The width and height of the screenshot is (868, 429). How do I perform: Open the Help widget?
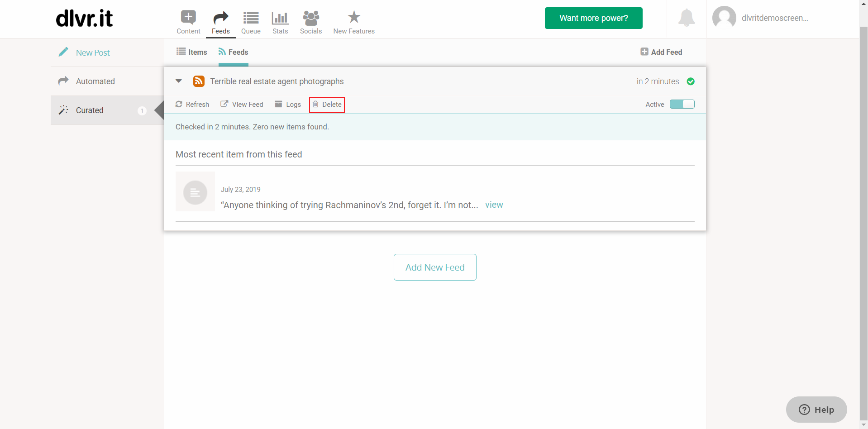tap(816, 410)
